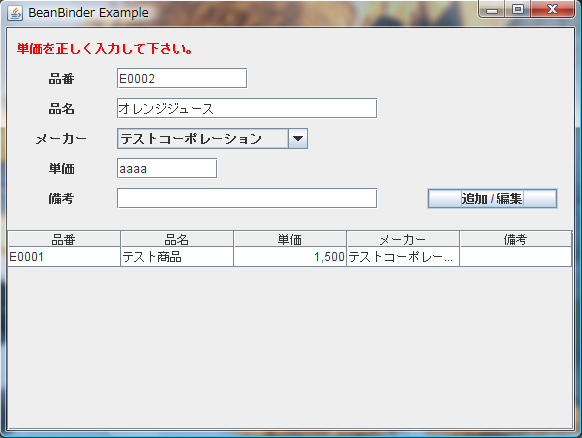Screen dimensions: 582x438
Task: Minimize the BeanBinder Example window
Action: [x=492, y=9]
